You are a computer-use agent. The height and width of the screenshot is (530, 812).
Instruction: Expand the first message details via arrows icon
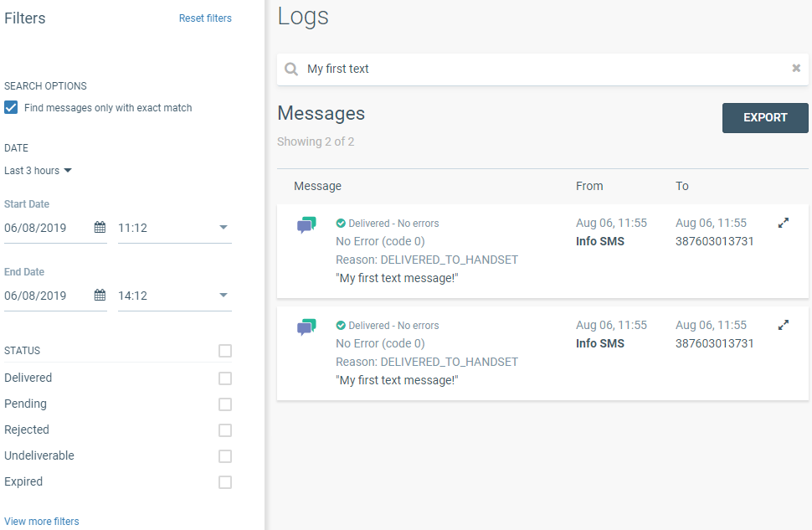click(784, 223)
